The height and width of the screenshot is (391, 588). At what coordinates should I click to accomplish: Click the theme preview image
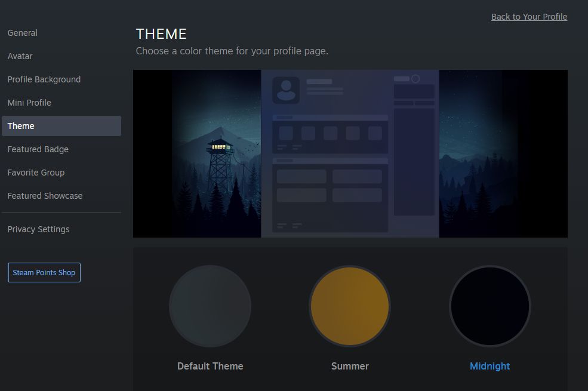tap(350, 153)
